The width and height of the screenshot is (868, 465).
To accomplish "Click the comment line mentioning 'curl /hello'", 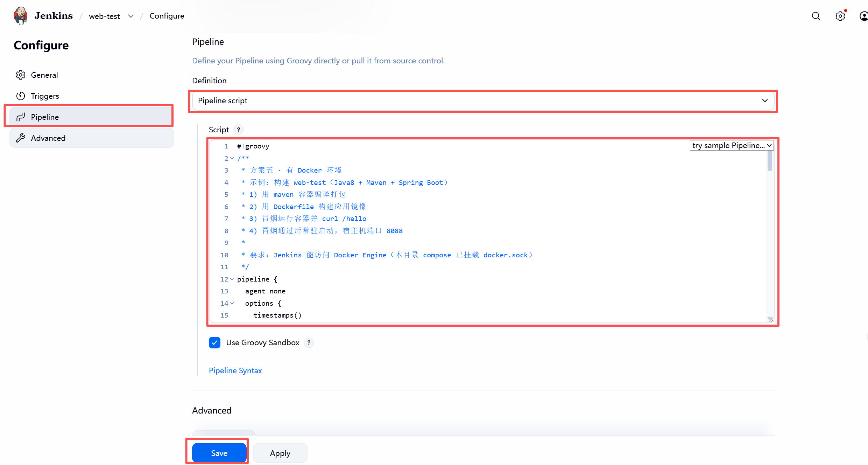I will tap(304, 218).
